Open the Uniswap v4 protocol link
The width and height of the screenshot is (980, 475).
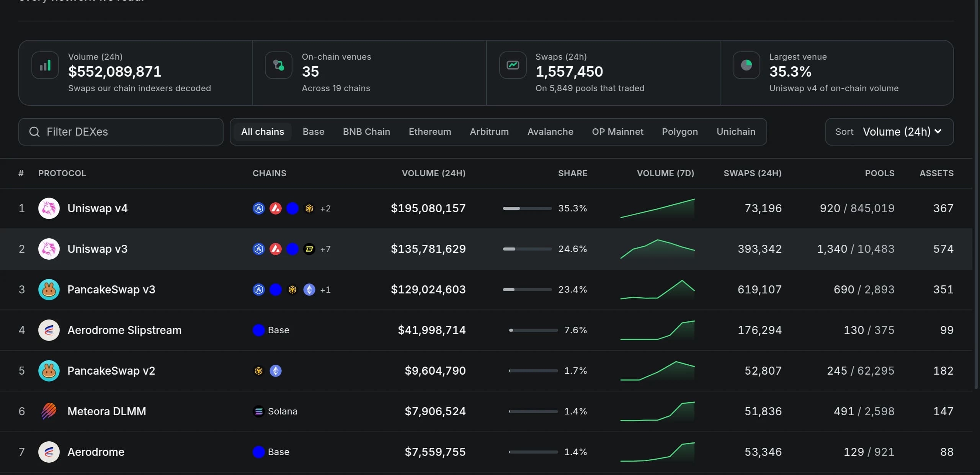tap(97, 208)
